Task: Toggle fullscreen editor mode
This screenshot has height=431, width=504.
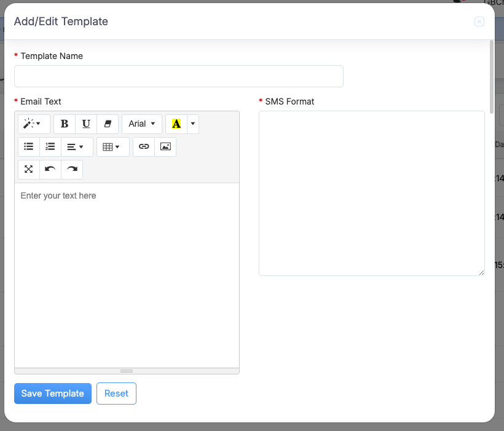Action: 28,170
